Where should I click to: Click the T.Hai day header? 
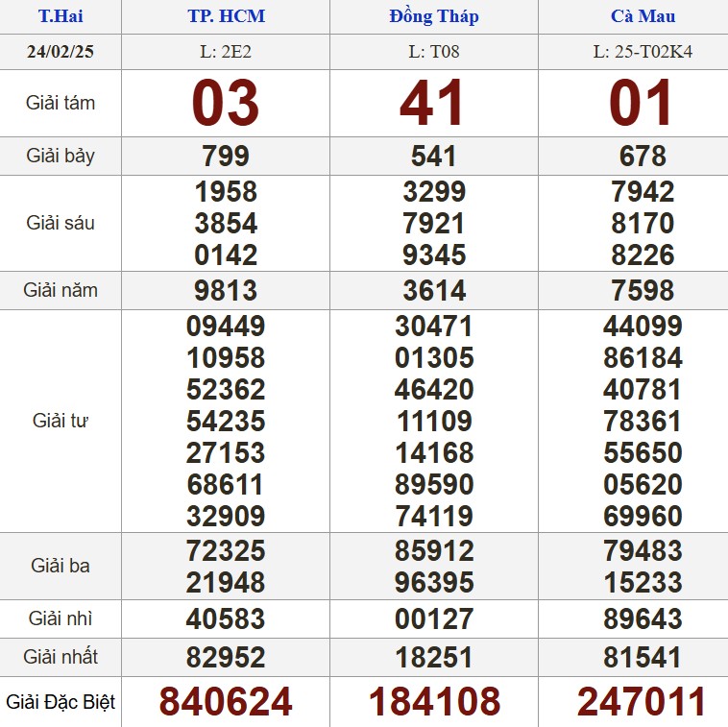click(60, 16)
